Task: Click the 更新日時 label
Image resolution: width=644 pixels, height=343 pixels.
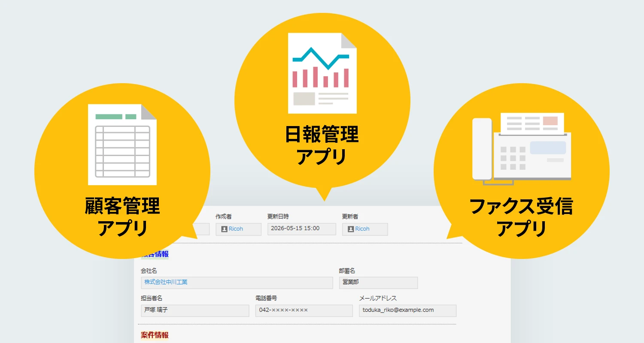Action: 278,217
